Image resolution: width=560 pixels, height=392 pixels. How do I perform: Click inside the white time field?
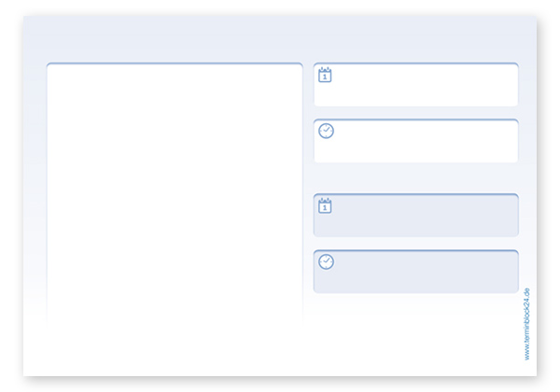point(420,141)
